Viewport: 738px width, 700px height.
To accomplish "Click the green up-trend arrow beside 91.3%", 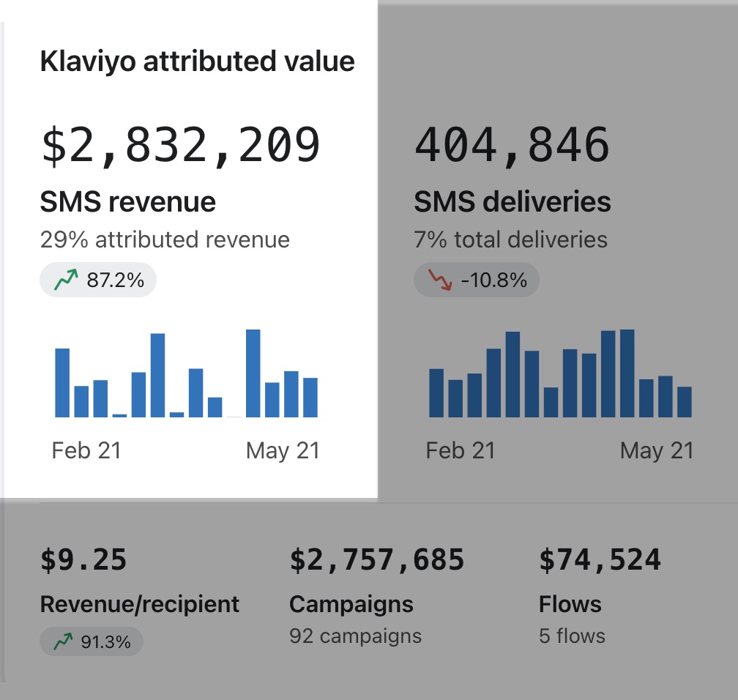I will tap(64, 642).
